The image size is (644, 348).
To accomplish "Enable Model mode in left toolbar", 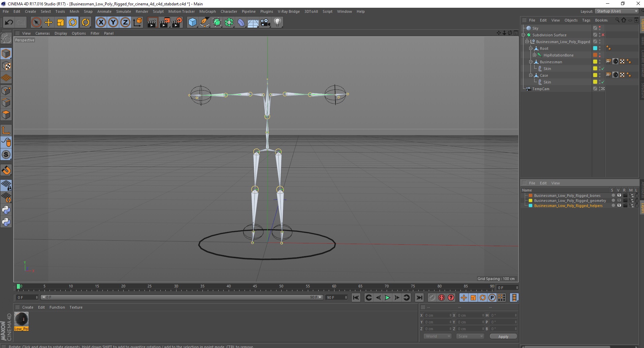I will click(x=6, y=54).
